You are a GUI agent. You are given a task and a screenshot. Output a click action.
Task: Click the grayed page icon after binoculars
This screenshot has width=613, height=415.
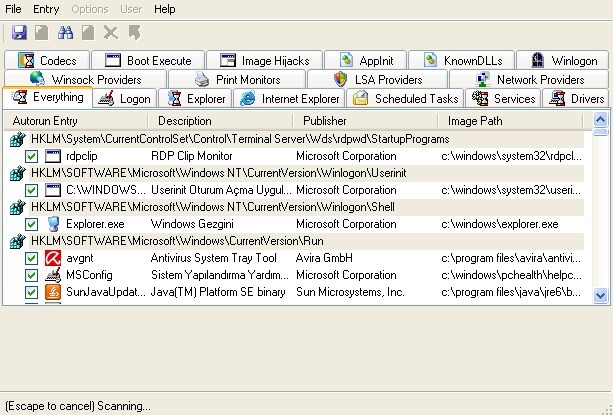pyautogui.click(x=88, y=32)
